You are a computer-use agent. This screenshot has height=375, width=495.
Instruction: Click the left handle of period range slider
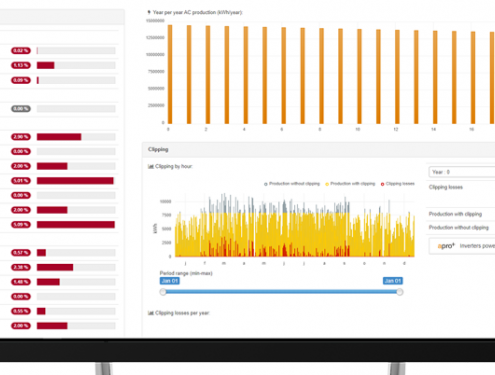[x=163, y=292]
